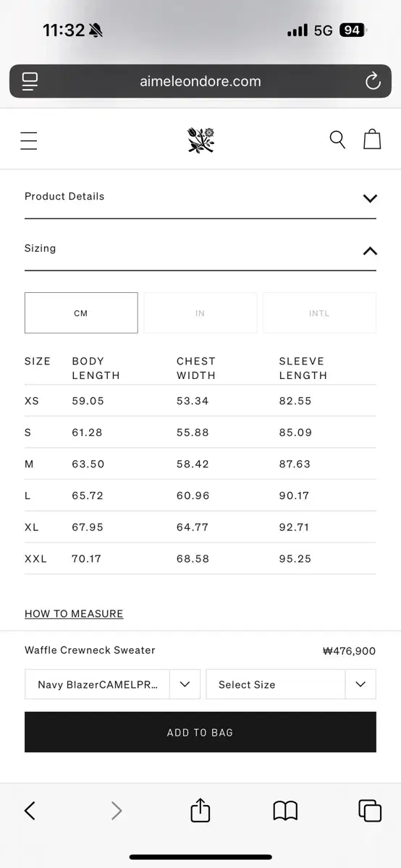This screenshot has width=401, height=868.
Task: Tap the Aimé Leon Dore flower logo
Action: pos(200,140)
